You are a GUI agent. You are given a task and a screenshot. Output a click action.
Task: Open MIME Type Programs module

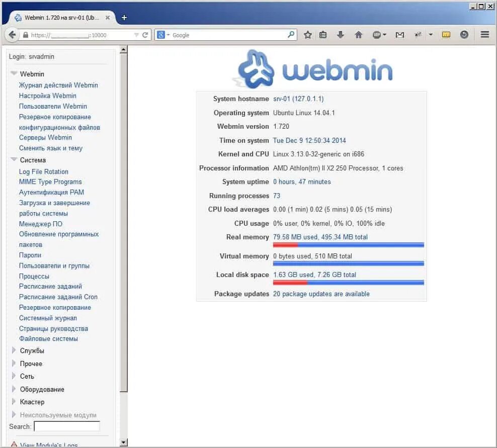[50, 182]
